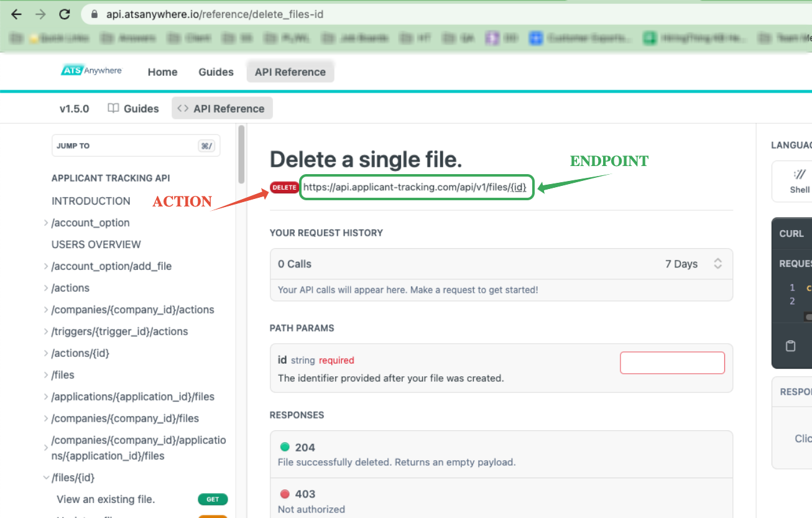Click the {id} link in the endpoint URL
Image resolution: width=812 pixels, height=518 pixels.
(519, 188)
